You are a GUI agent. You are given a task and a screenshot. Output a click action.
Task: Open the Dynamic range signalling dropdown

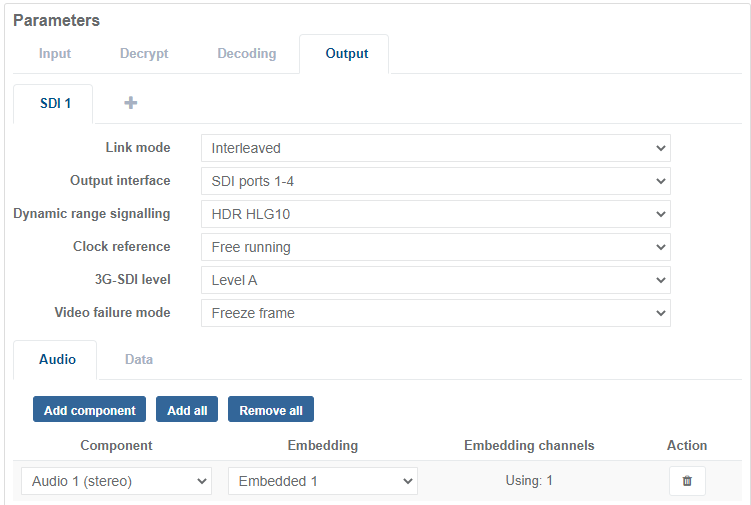[x=435, y=214]
